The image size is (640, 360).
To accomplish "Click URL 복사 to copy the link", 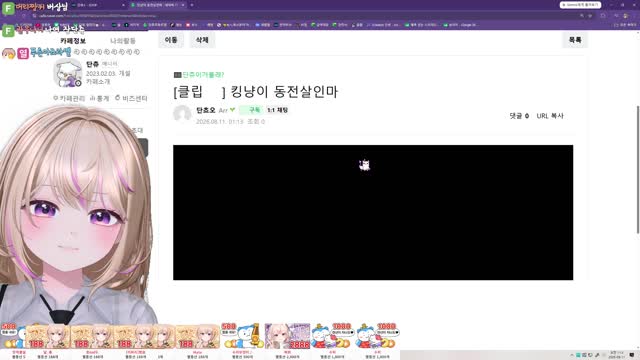I will (x=550, y=116).
